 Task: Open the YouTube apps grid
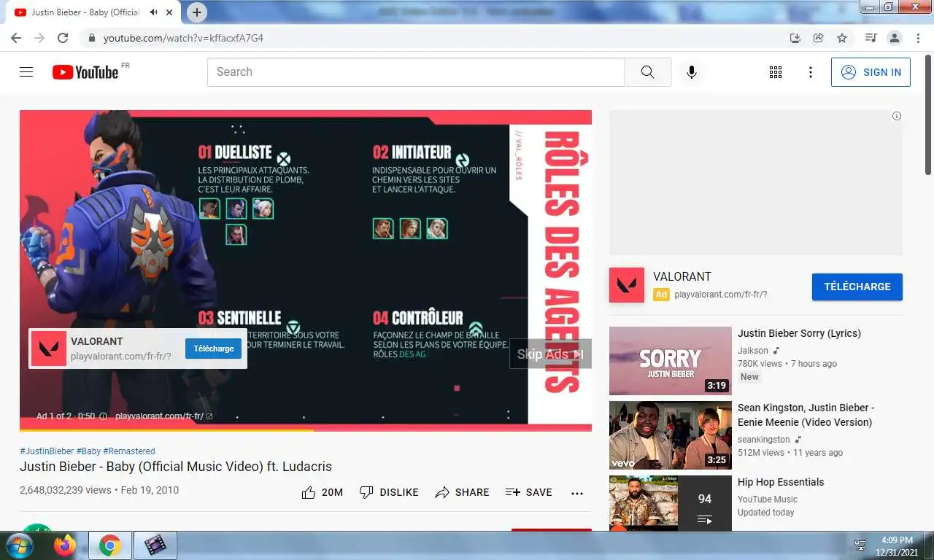776,72
